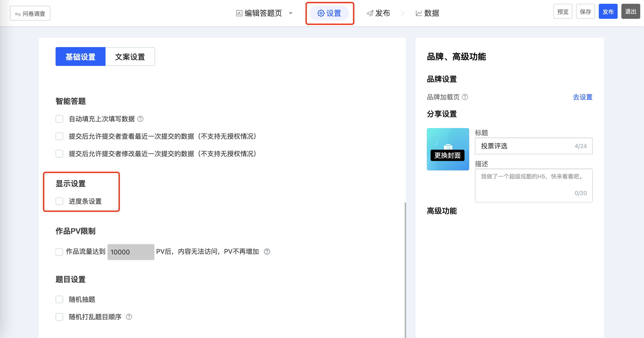The width and height of the screenshot is (644, 338).
Task: Click the 更换封面 button on cover
Action: coord(448,155)
